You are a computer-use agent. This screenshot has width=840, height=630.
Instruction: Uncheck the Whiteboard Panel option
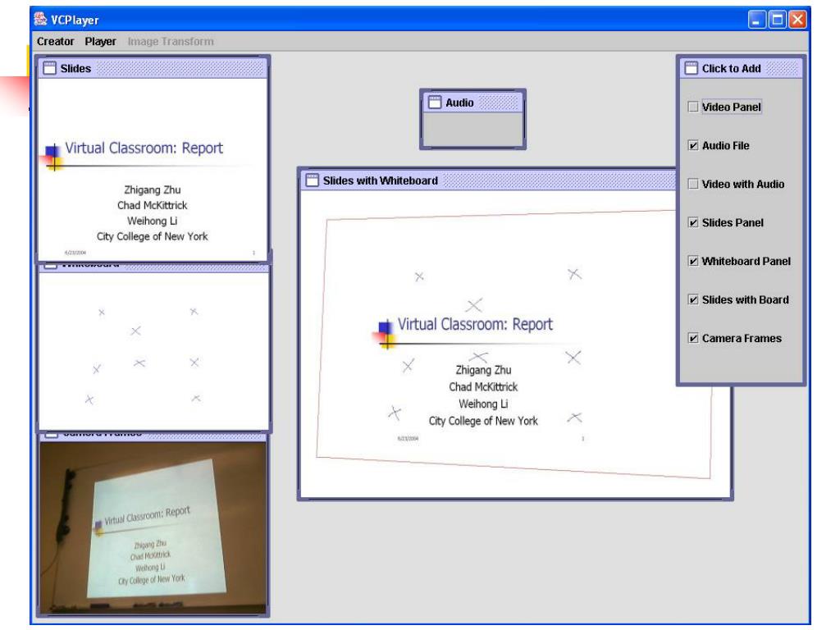[694, 258]
